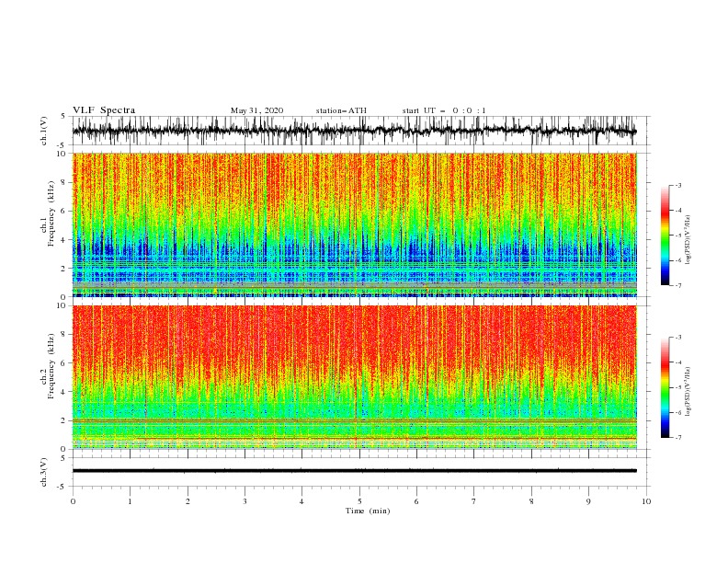Click the time axis tick label "4"
Viewport: 728px width, 563px height.
pyautogui.click(x=301, y=501)
